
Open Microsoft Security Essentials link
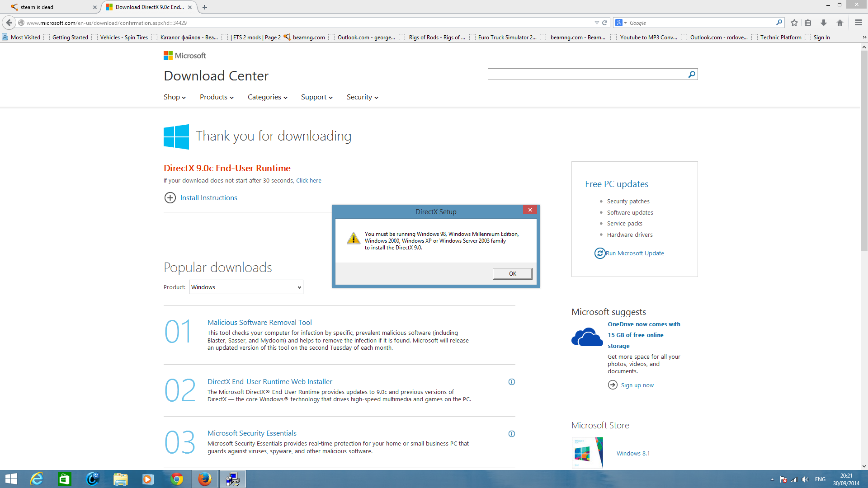pos(252,433)
